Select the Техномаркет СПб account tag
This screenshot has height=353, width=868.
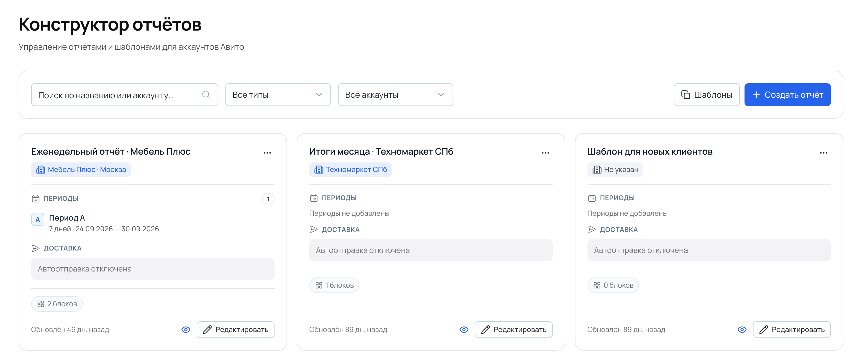pos(350,169)
